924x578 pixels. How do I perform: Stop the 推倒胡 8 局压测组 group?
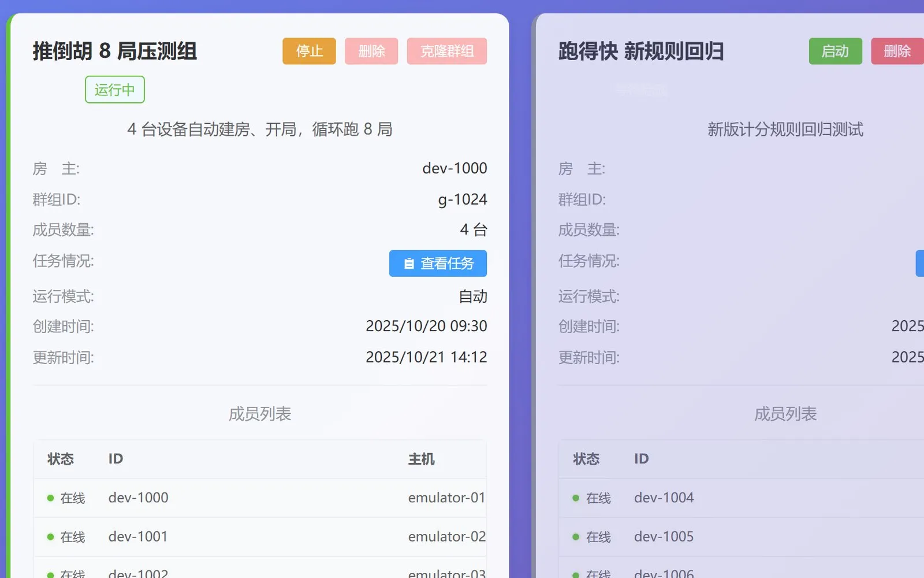point(309,51)
